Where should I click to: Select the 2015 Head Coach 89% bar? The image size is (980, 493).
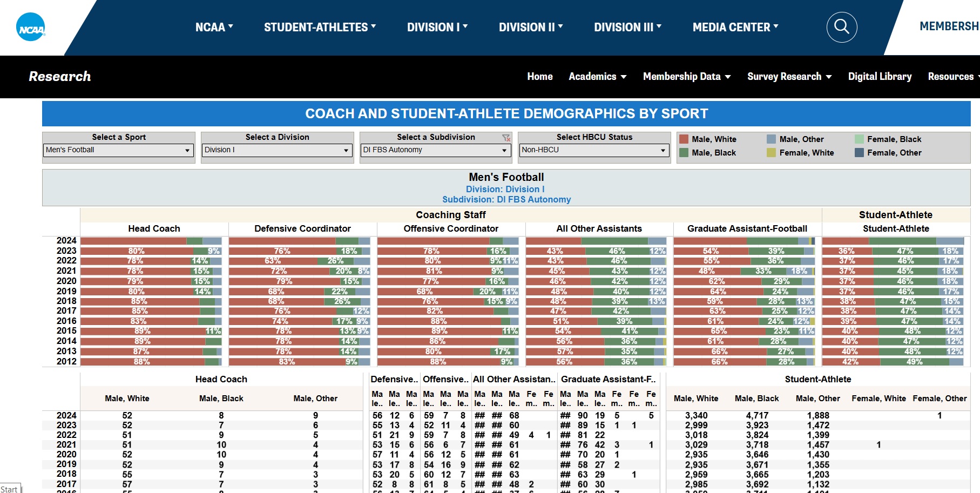click(143, 331)
